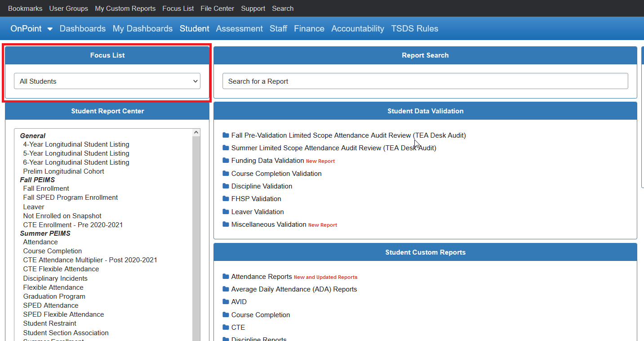
Task: Open the Focus List student selector
Action: coord(107,81)
